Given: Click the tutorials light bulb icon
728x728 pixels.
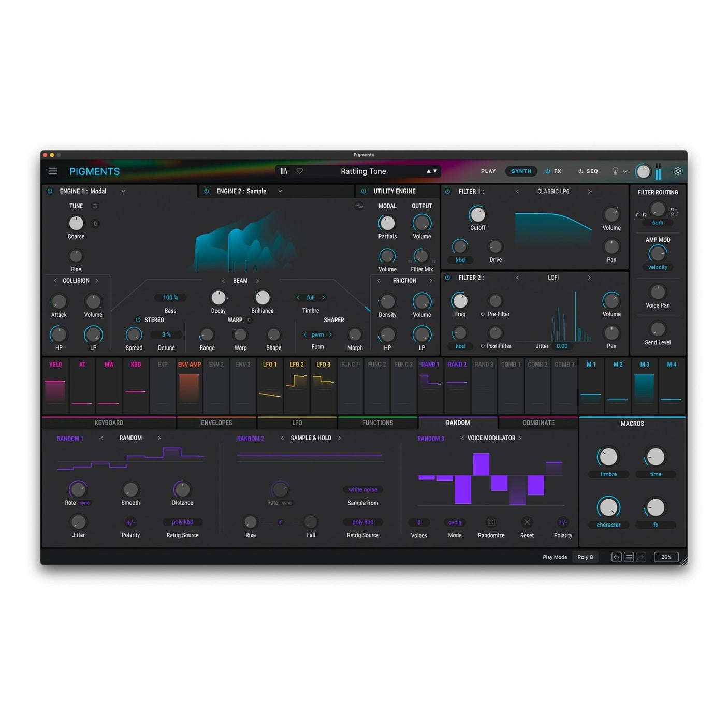Looking at the screenshot, I should pyautogui.click(x=615, y=171).
